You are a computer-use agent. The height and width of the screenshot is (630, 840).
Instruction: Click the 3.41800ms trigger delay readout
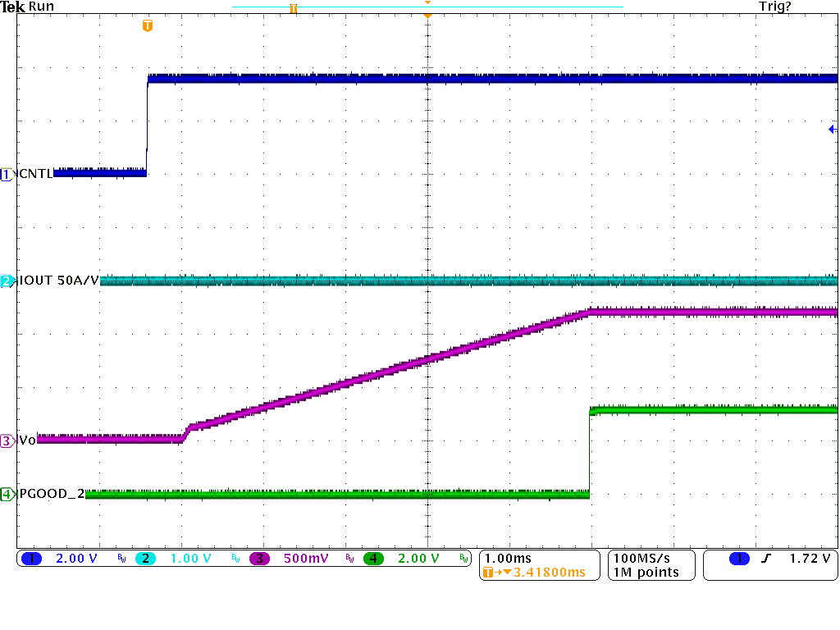pos(548,573)
